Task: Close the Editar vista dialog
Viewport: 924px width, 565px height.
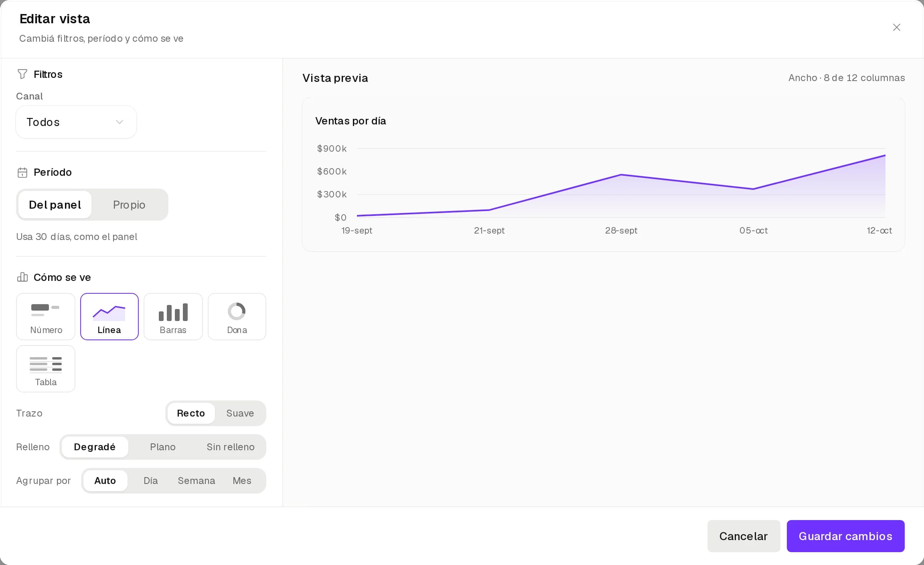Action: (896, 27)
